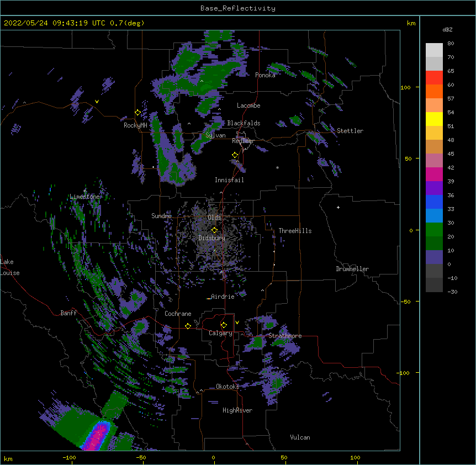Image resolution: width=476 pixels, height=465 pixels.
Task: Click the yellow diamond marker near Olds
Action: 214,230
